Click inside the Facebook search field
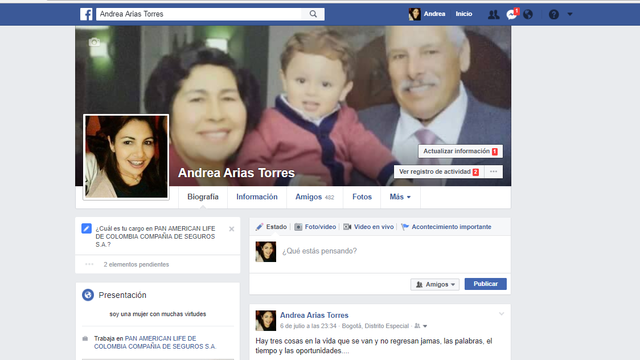The width and height of the screenshot is (640, 360). point(199,14)
